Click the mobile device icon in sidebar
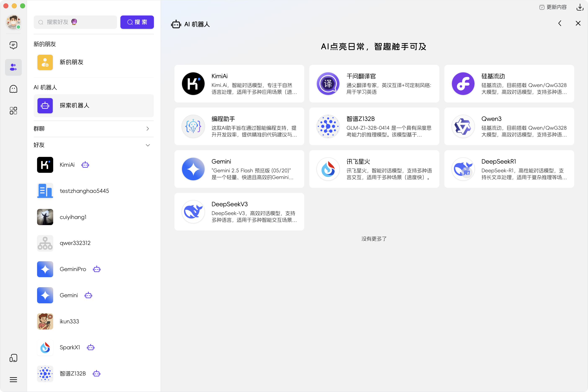This screenshot has width=588, height=392. (13, 358)
